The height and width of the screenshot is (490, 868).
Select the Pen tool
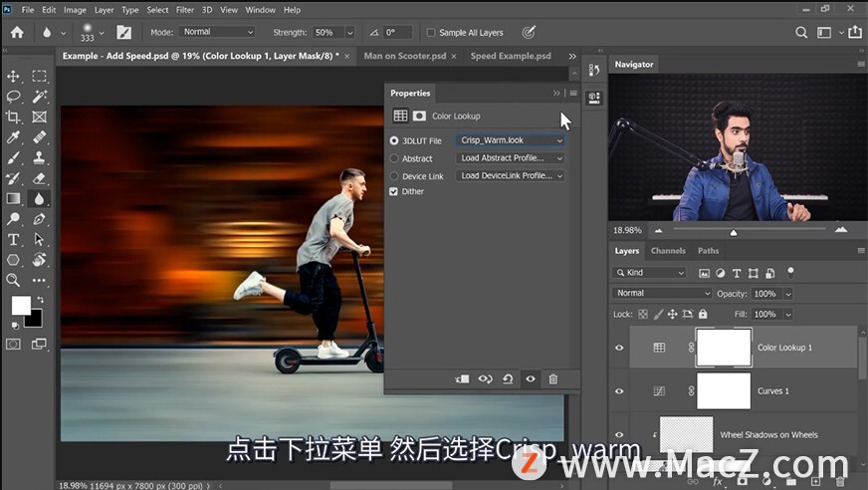click(x=39, y=219)
